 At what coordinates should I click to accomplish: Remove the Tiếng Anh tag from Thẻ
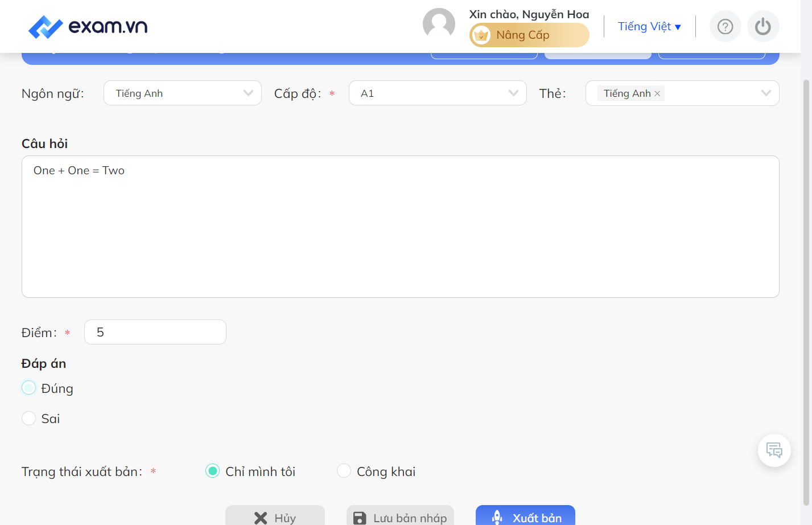point(657,93)
